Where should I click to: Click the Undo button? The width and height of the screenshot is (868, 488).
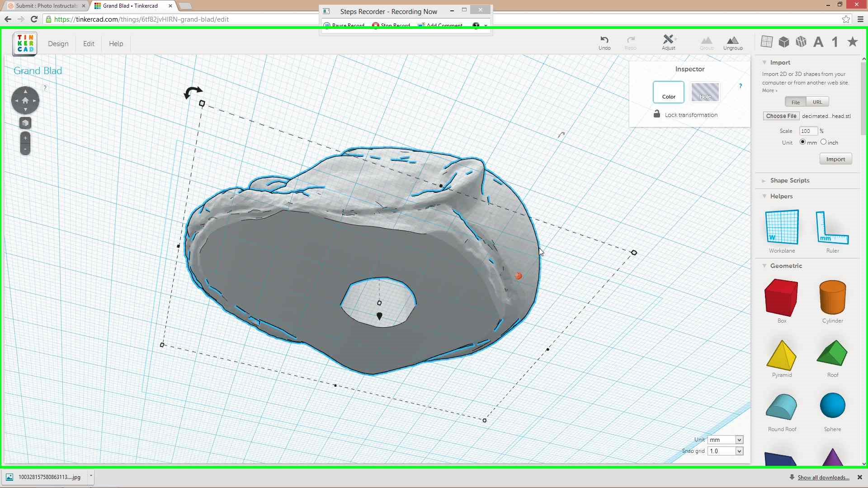[604, 43]
